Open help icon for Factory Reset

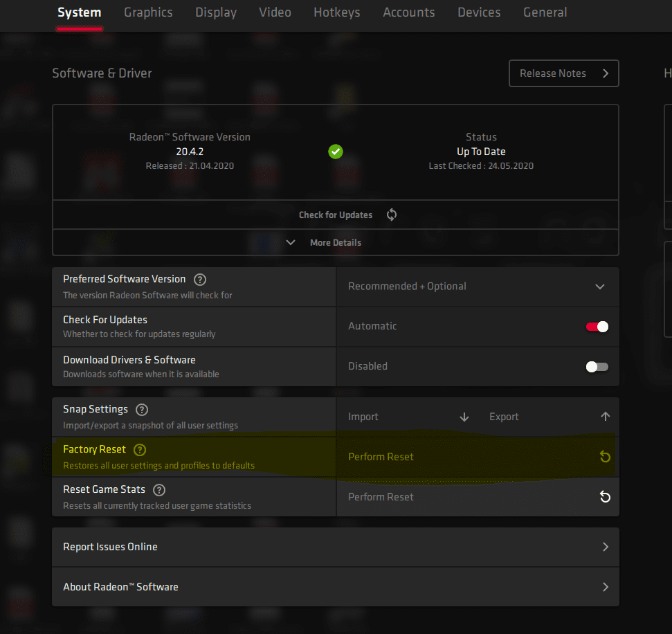pyautogui.click(x=140, y=450)
